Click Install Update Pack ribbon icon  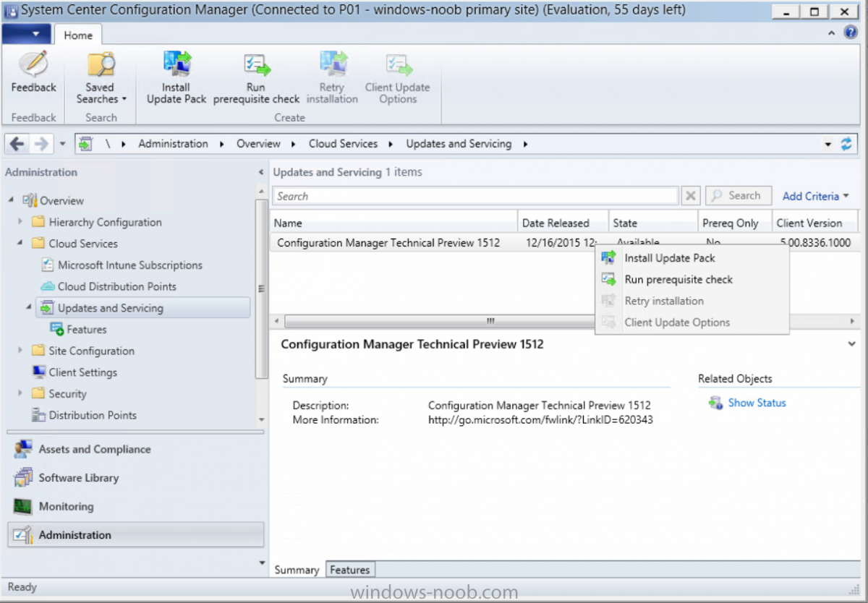[176, 77]
